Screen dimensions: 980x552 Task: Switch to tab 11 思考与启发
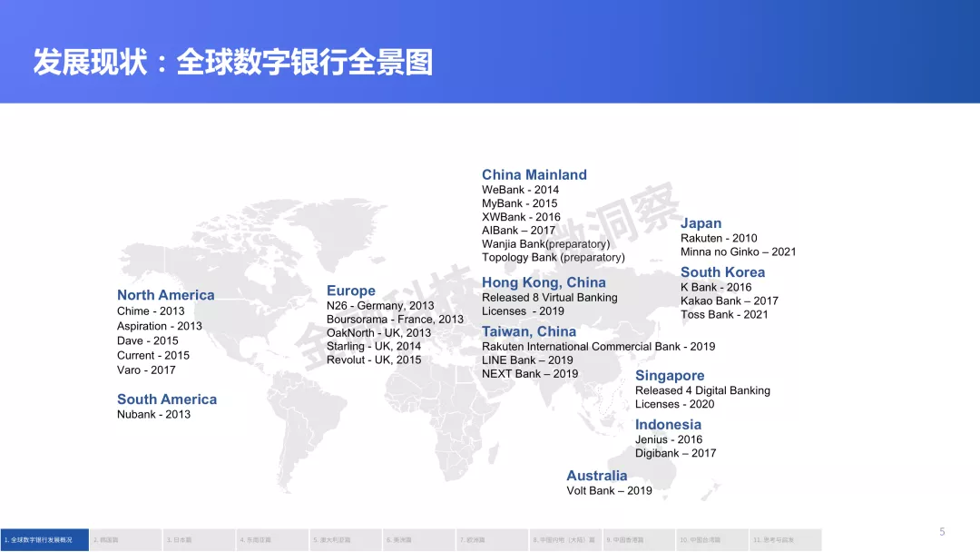(x=785, y=539)
